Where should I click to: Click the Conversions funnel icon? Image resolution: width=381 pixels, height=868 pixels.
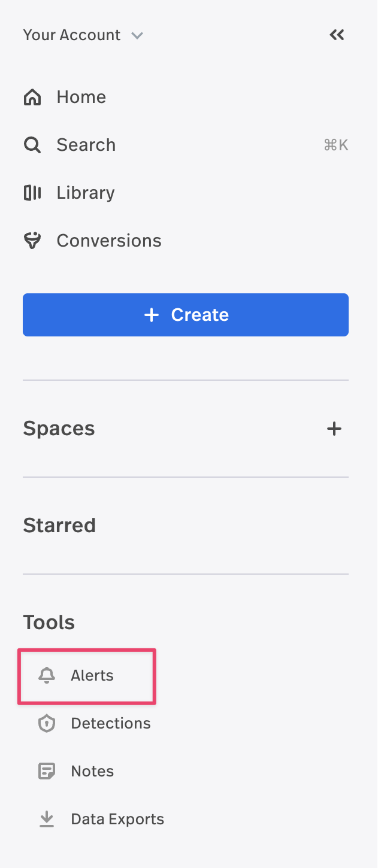click(x=32, y=241)
